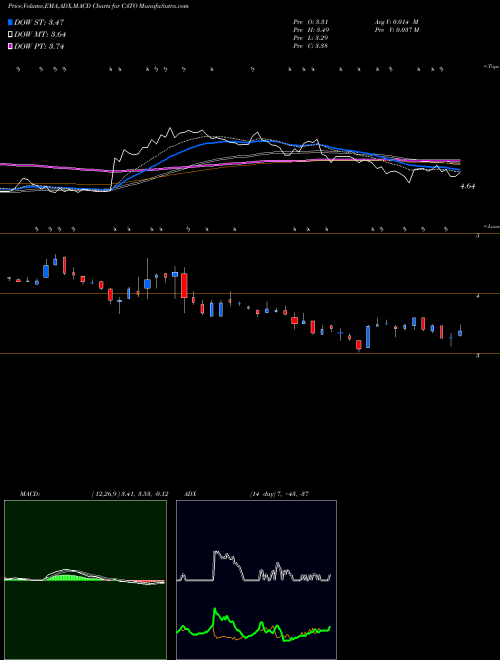Click the ADX (14 day) values text
Image resolution: width=500 pixels, height=660 pixels.
pos(279,494)
